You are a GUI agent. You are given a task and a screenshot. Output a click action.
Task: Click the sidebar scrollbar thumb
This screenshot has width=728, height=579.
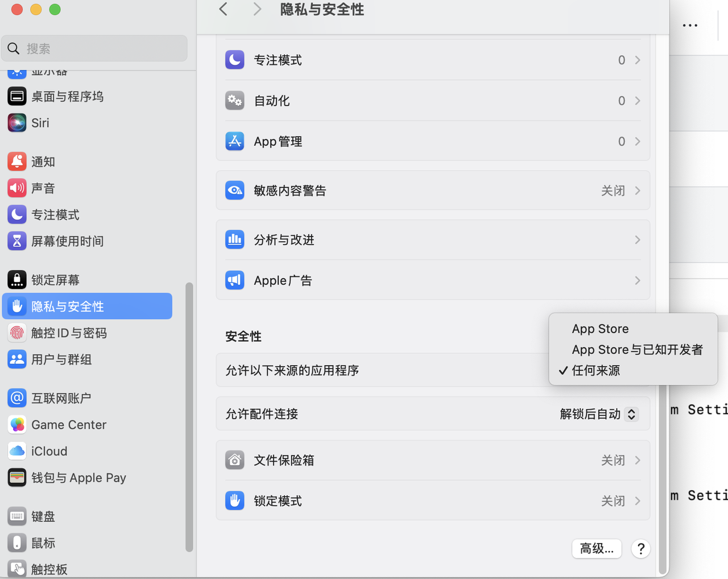pos(189,417)
